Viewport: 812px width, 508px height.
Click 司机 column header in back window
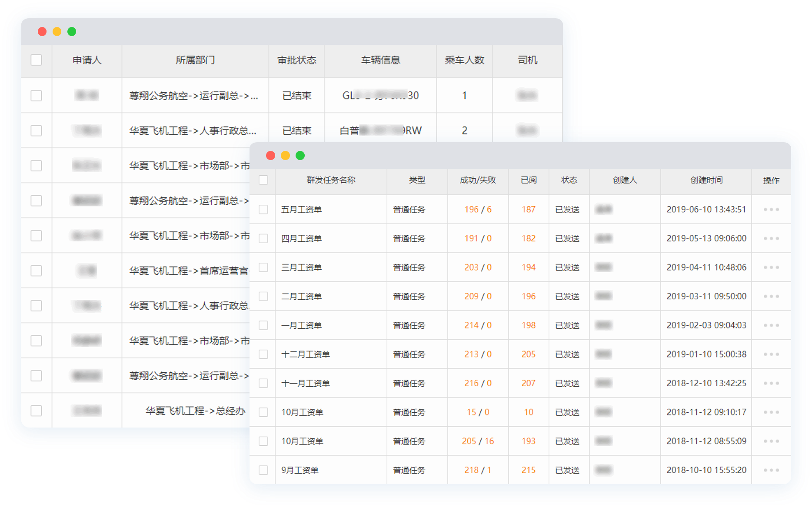point(527,60)
